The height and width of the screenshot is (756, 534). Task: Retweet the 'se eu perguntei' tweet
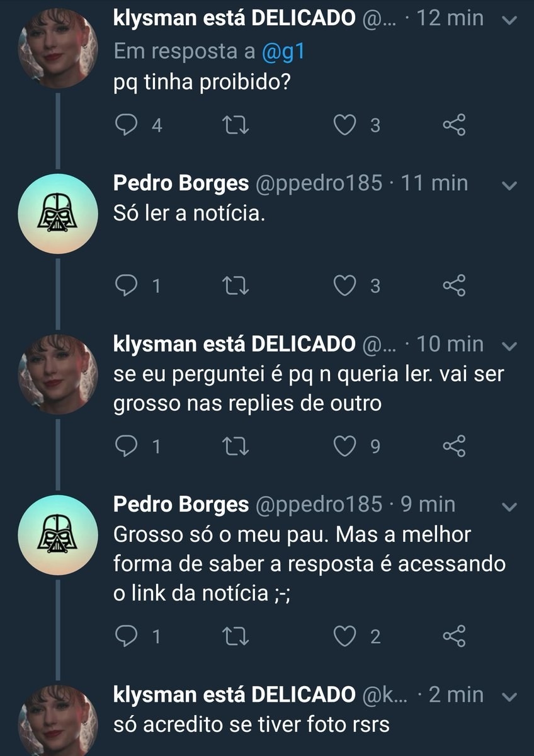[x=237, y=447]
